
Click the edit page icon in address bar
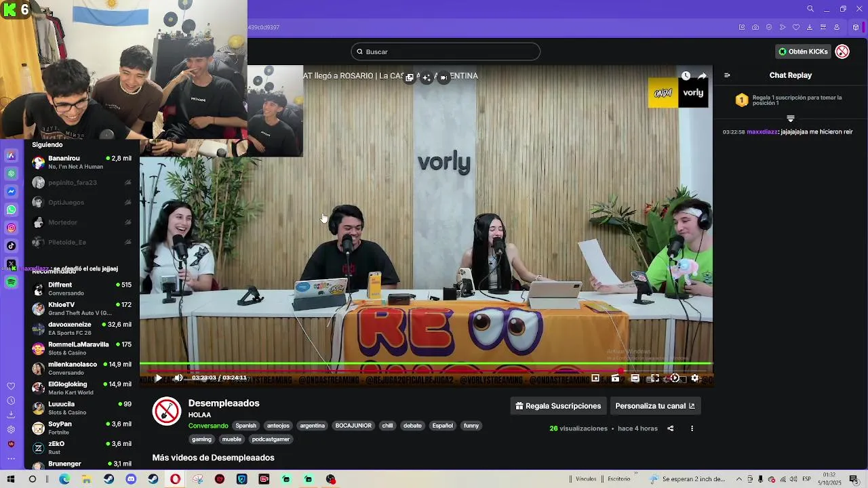point(742,27)
